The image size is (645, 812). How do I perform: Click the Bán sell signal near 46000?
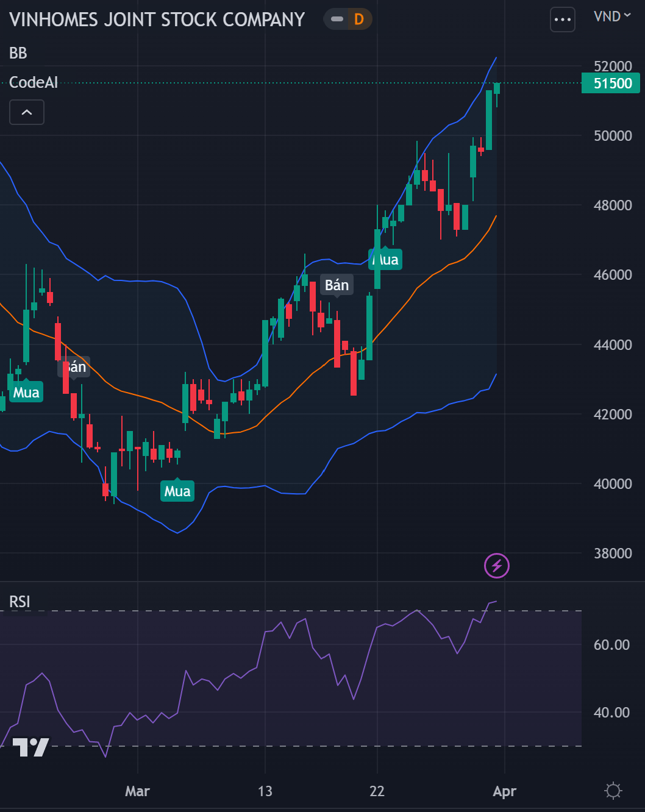[x=337, y=285]
